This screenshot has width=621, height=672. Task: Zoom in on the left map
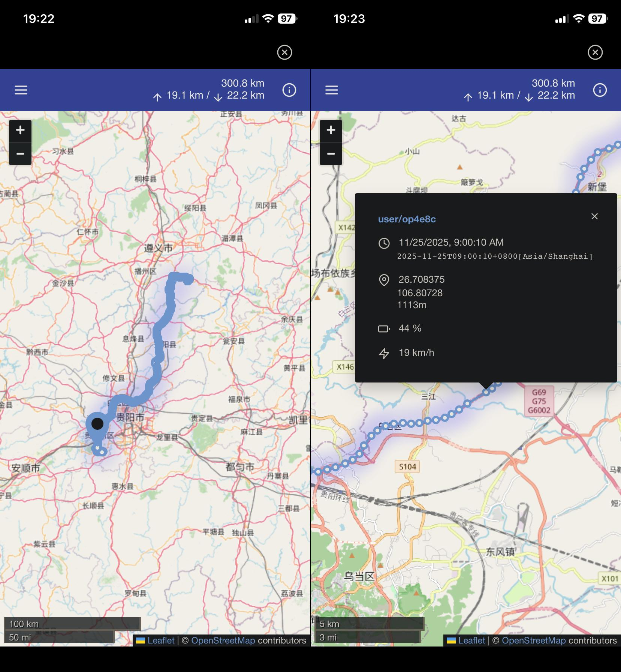coord(20,130)
